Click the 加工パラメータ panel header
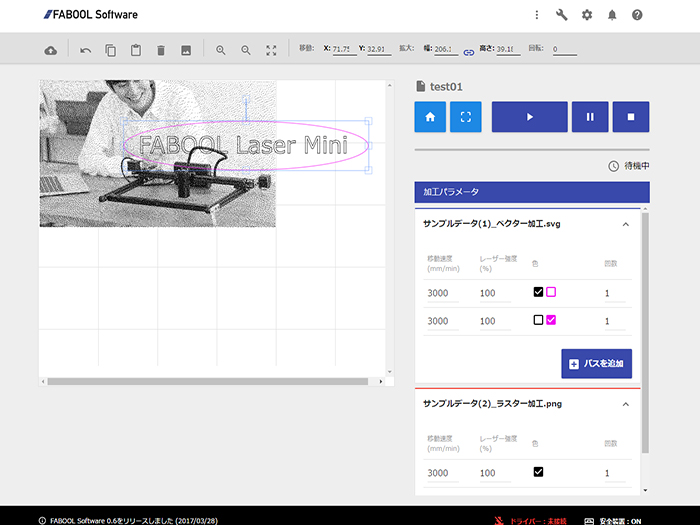Viewport: 700px width, 525px height. click(532, 192)
